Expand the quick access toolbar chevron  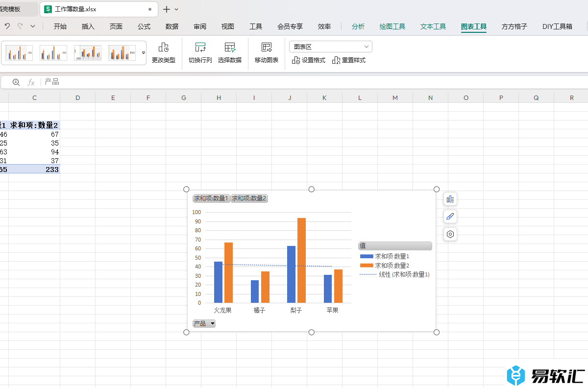pos(33,26)
